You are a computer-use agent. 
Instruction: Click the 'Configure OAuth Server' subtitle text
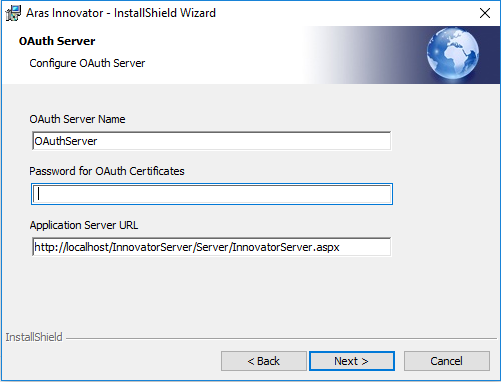[87, 63]
